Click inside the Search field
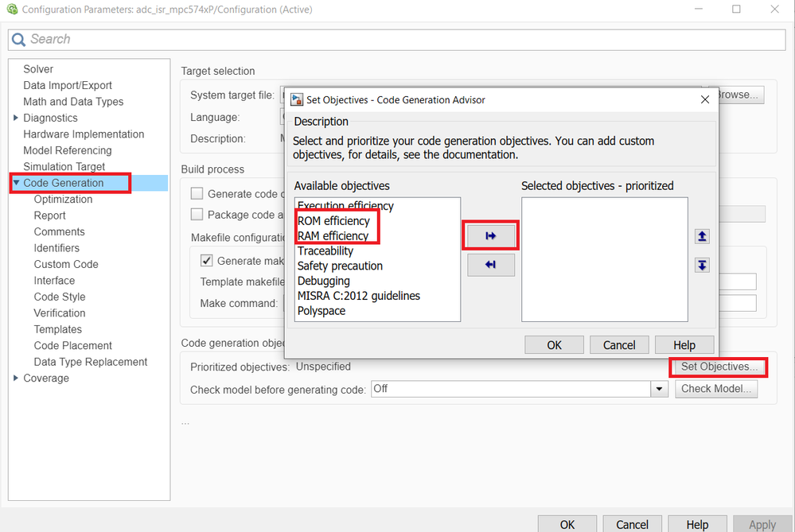795x532 pixels. pos(159,38)
